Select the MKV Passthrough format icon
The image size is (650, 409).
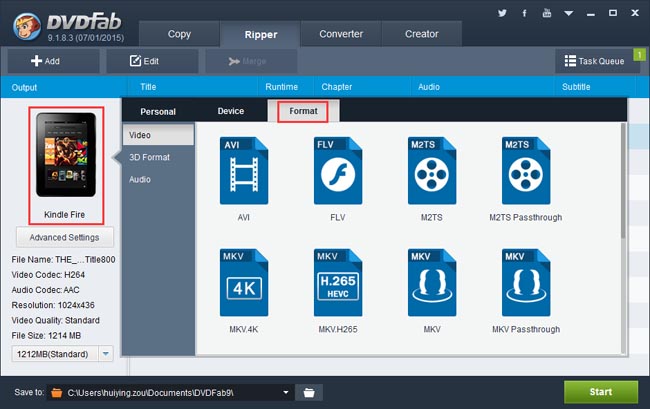(x=526, y=283)
